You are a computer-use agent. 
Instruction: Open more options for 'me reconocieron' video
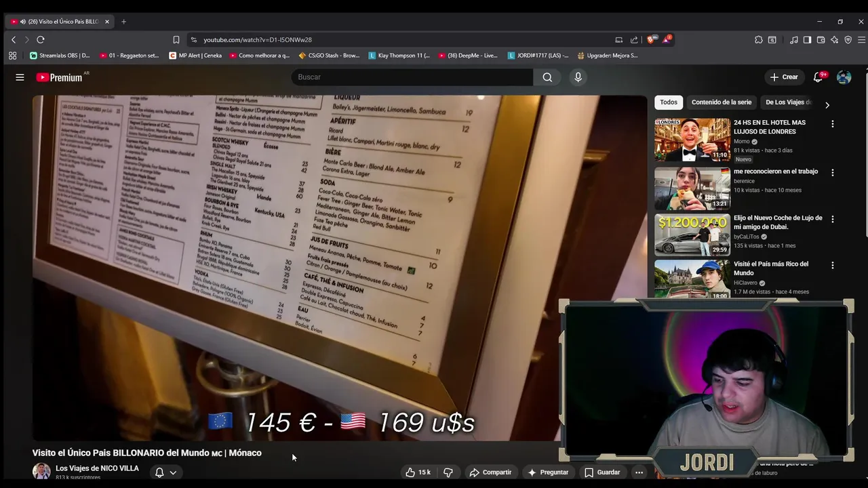[832, 173]
